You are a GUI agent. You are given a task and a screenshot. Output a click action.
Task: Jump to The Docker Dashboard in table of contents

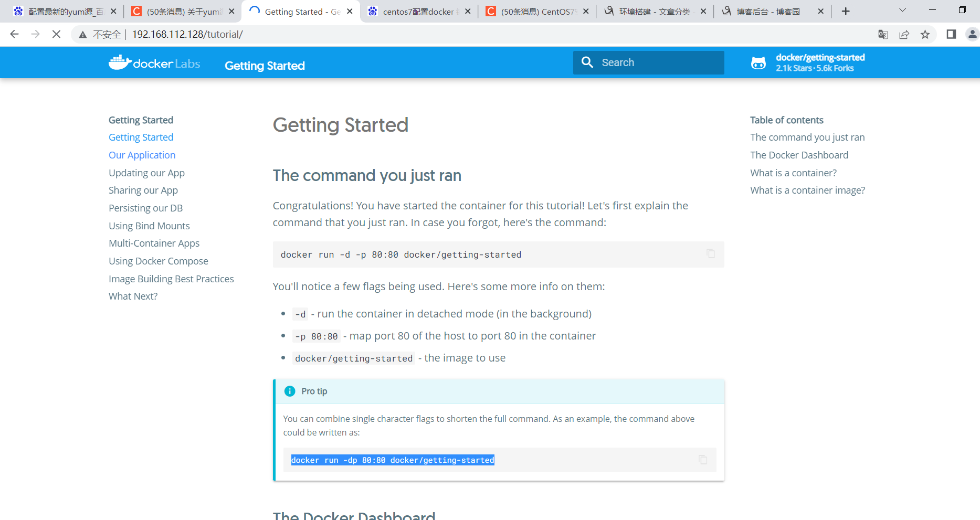click(x=798, y=155)
